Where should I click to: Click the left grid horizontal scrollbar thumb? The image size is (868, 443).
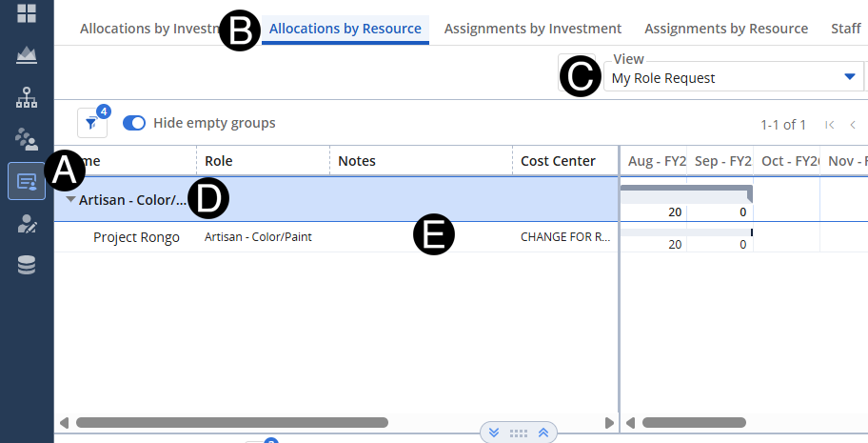(231, 422)
